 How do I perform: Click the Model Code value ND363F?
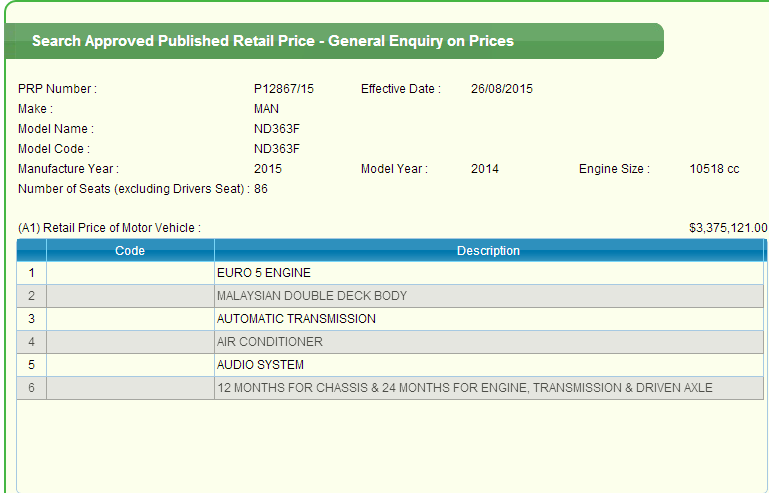(277, 149)
